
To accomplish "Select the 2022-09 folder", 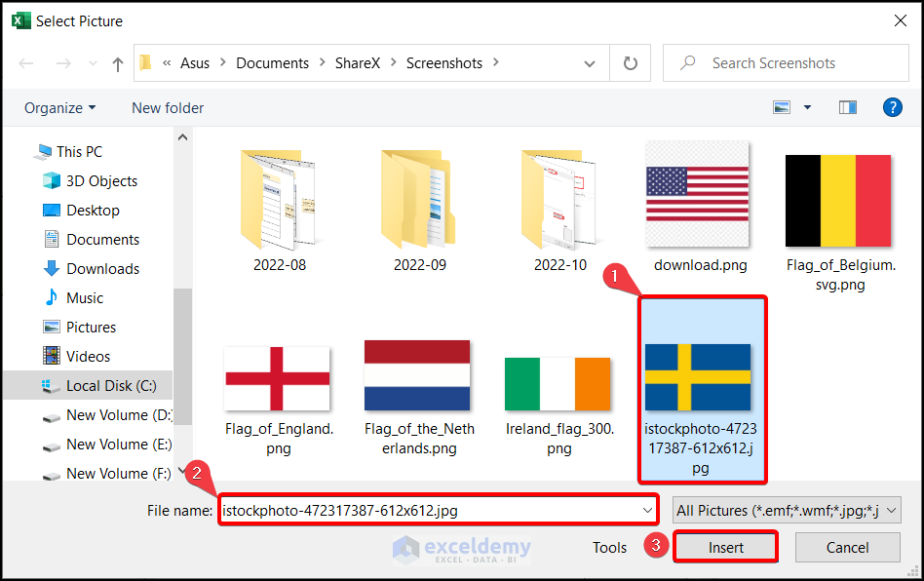I will (x=419, y=210).
